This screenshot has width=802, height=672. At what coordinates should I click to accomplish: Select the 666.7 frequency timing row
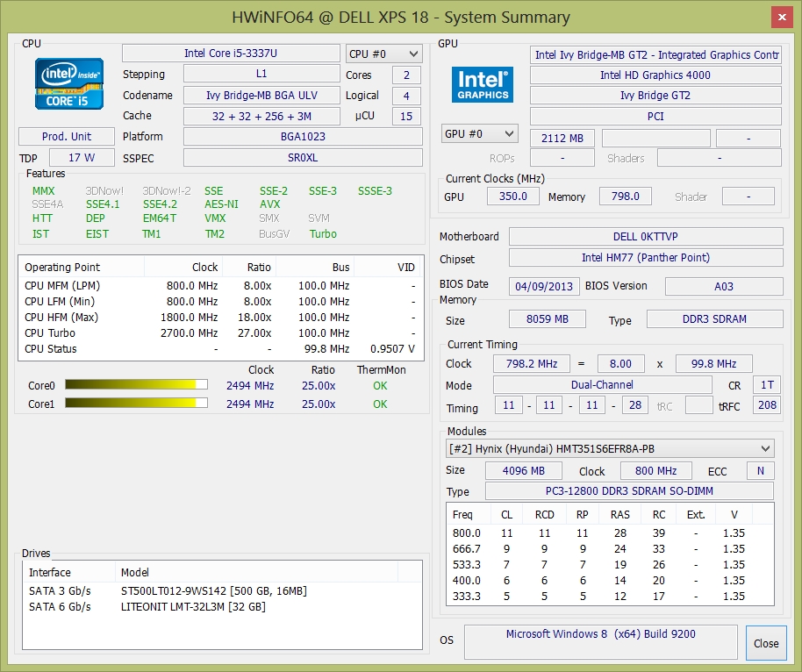click(x=610, y=549)
